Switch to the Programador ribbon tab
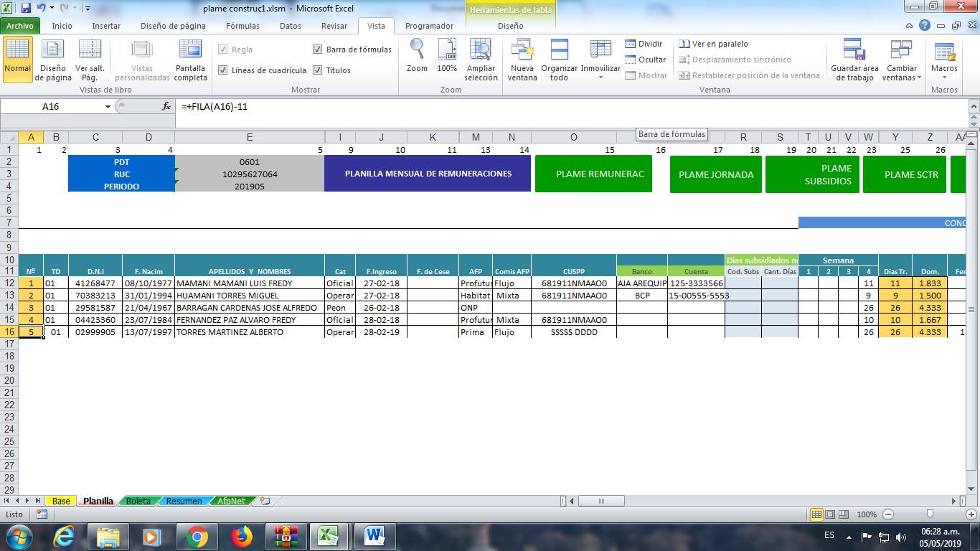 click(x=429, y=26)
